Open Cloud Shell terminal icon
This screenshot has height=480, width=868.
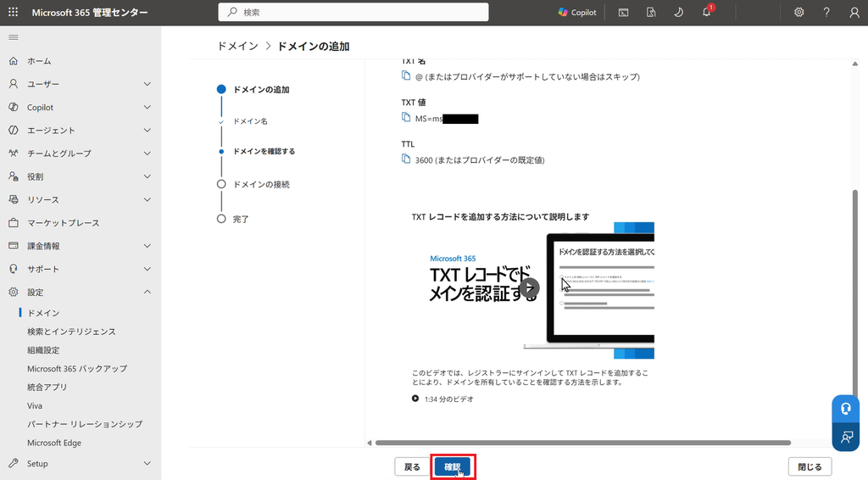[623, 12]
